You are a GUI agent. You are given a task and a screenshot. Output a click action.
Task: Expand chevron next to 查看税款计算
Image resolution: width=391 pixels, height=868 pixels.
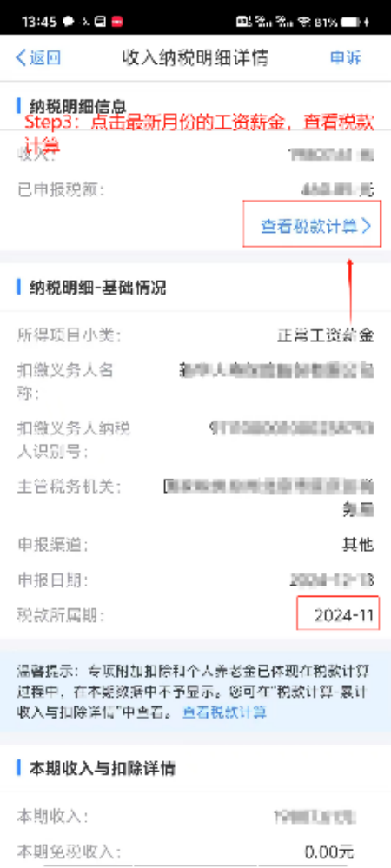pos(366,226)
